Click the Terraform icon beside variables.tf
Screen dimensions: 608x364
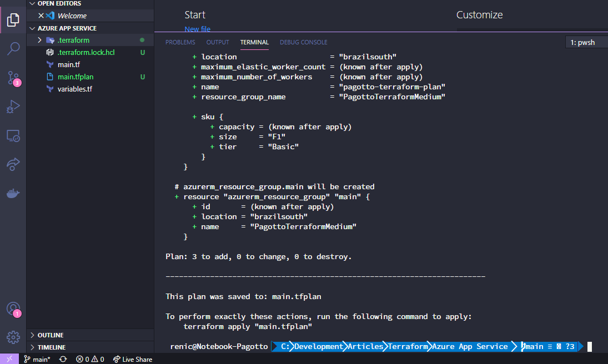tap(50, 89)
